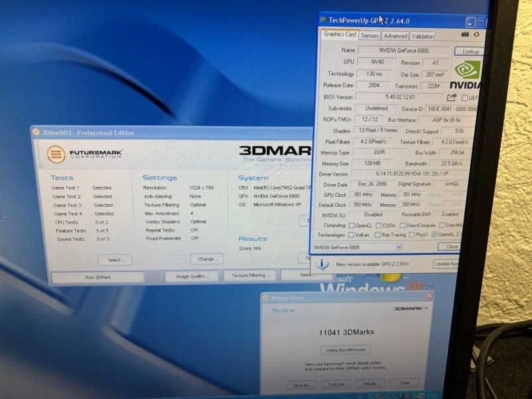Toggle the CUDA checkbox
532x399 pixels.
[x=378, y=225]
